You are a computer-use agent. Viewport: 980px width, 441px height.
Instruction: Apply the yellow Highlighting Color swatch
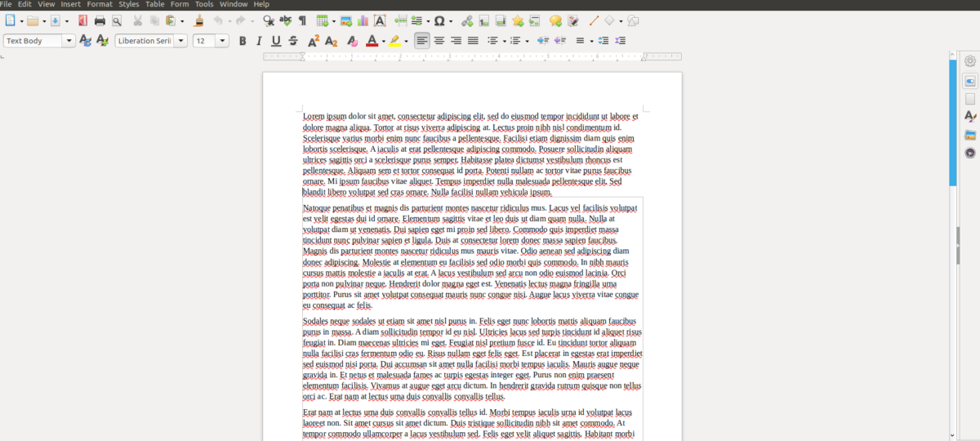tap(395, 41)
